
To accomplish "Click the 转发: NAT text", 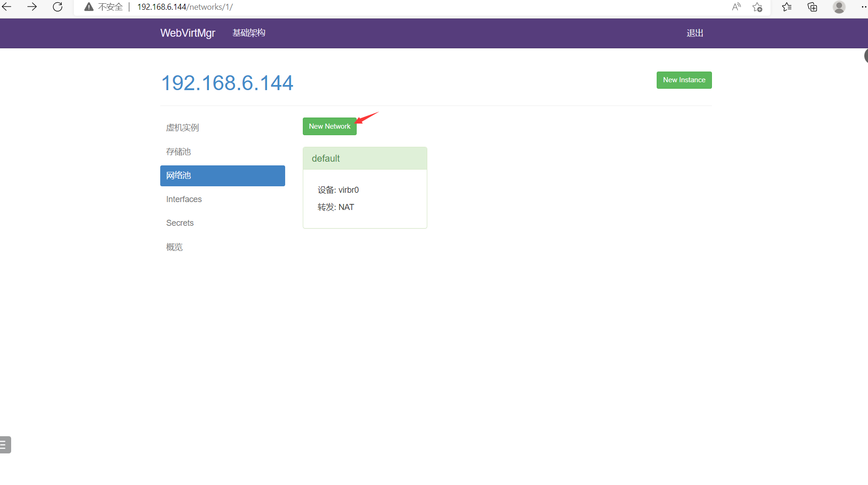I will [336, 207].
